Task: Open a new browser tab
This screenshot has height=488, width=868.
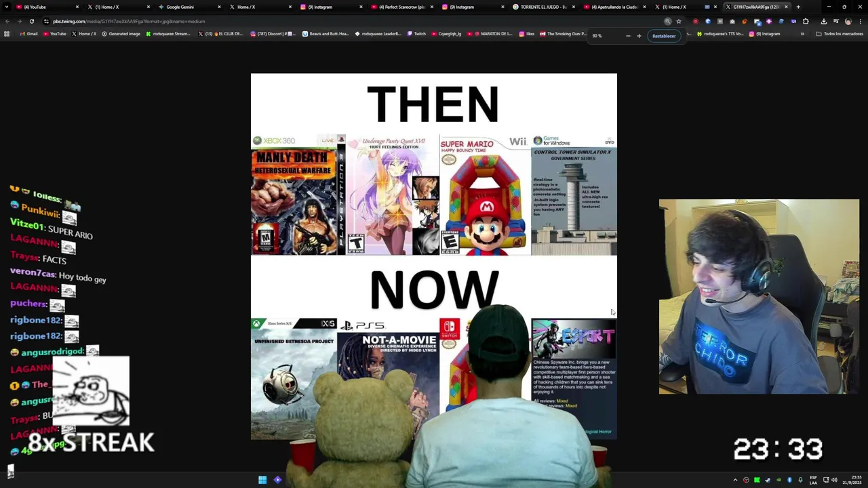Action: (x=798, y=7)
